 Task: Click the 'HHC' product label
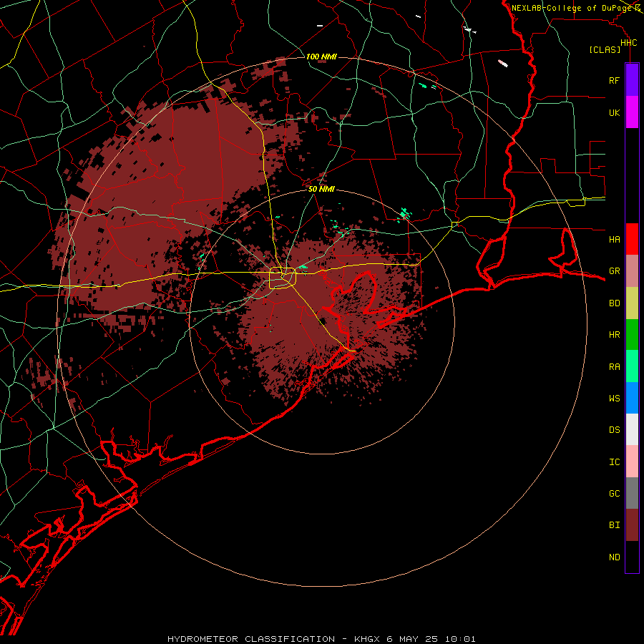(x=628, y=43)
